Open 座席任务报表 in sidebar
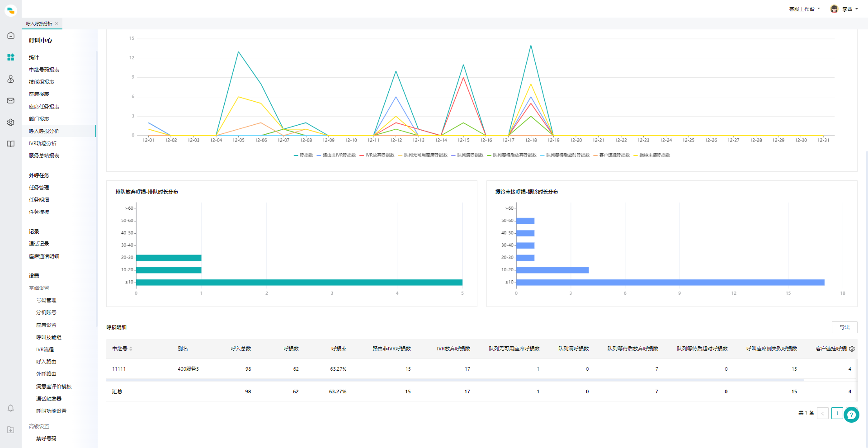The height and width of the screenshot is (448, 868). coord(44,107)
